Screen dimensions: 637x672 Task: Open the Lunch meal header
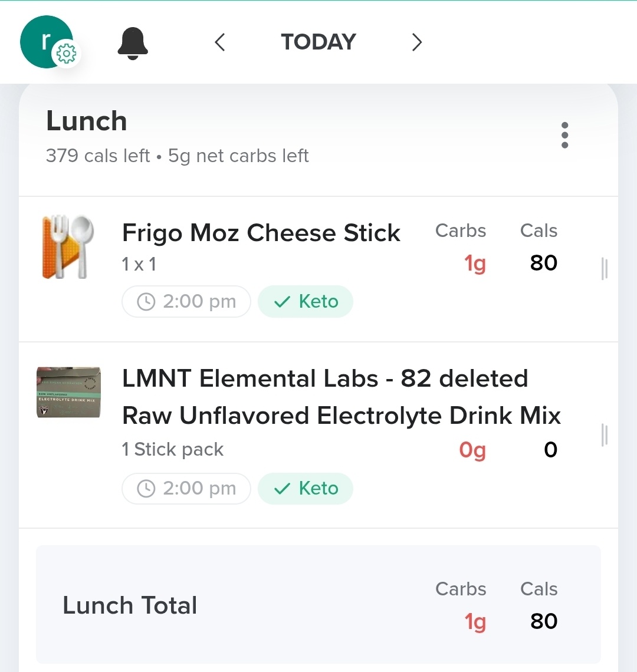pyautogui.click(x=87, y=122)
